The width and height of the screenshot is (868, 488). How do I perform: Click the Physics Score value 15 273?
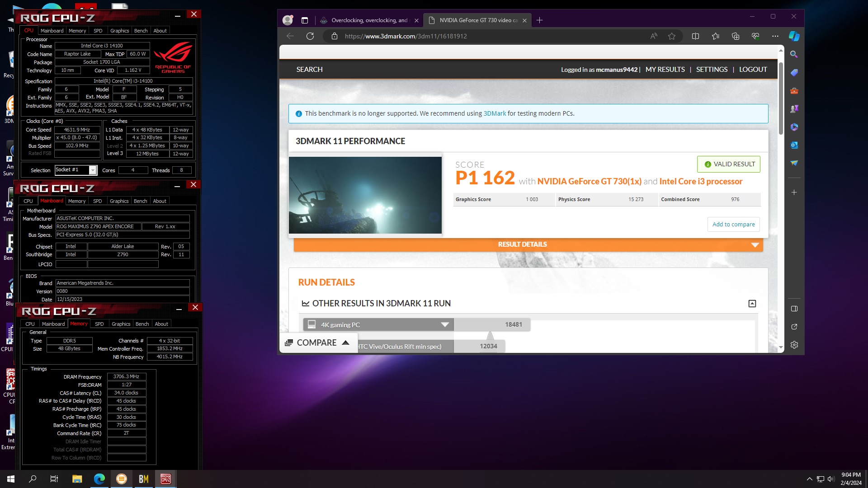point(636,199)
